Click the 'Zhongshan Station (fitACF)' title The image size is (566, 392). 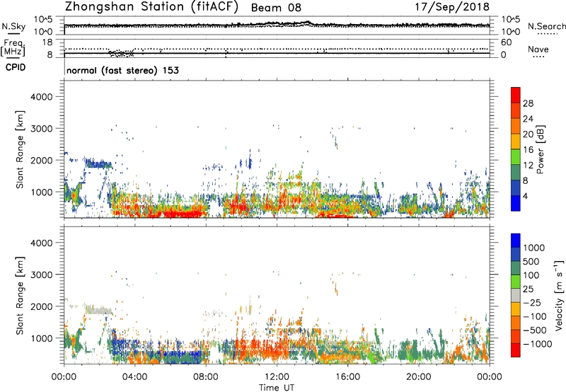[151, 7]
